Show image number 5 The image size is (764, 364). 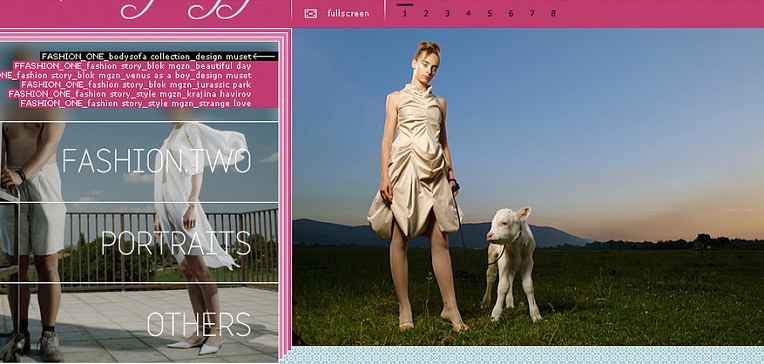tap(490, 14)
